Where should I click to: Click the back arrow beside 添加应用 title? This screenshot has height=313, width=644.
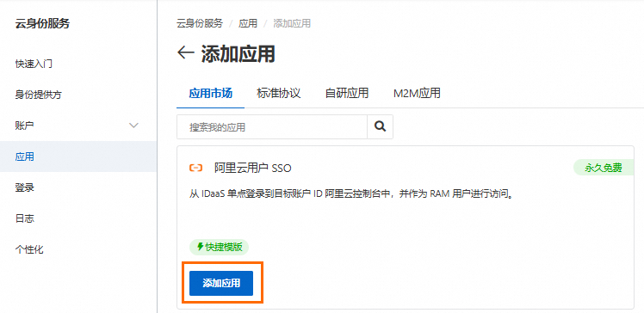(x=185, y=52)
